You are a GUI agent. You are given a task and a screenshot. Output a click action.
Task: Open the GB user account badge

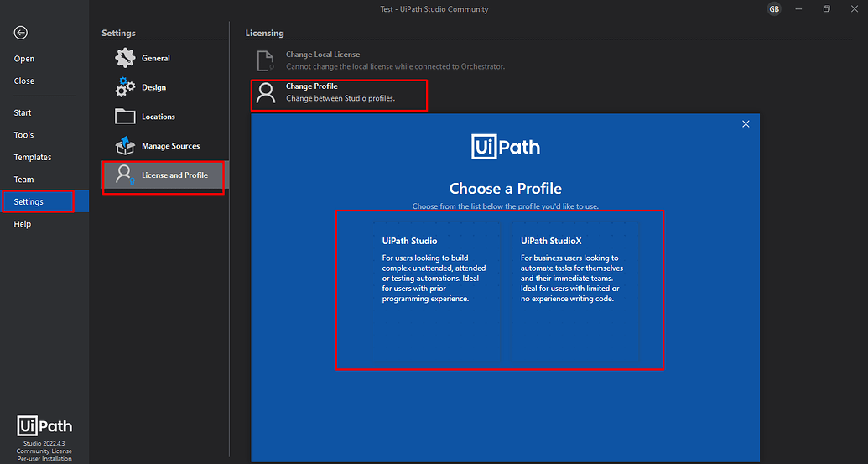pyautogui.click(x=774, y=9)
